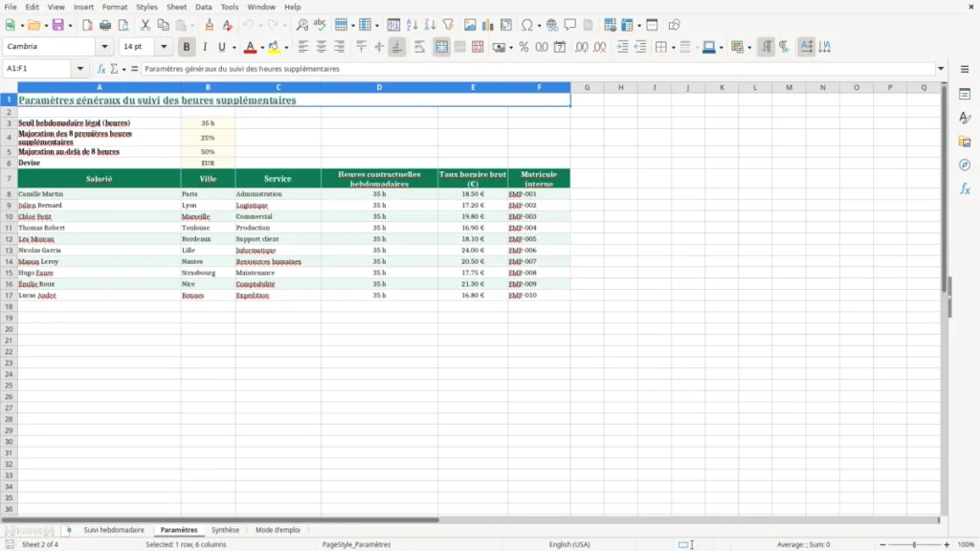Screen dimensions: 980x551
Task: Open the Sheet menu
Action: pyautogui.click(x=176, y=7)
